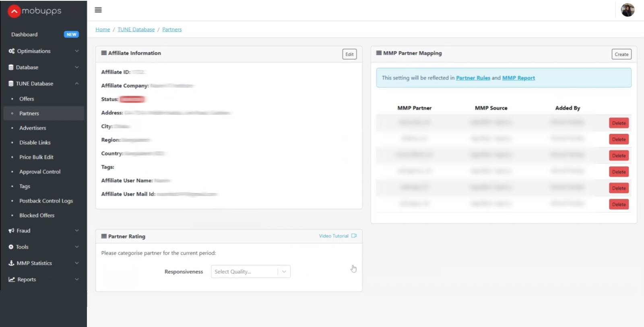Viewport: 644px width, 327px height.
Task: Toggle the hamburger sidebar menu
Action: (x=98, y=10)
